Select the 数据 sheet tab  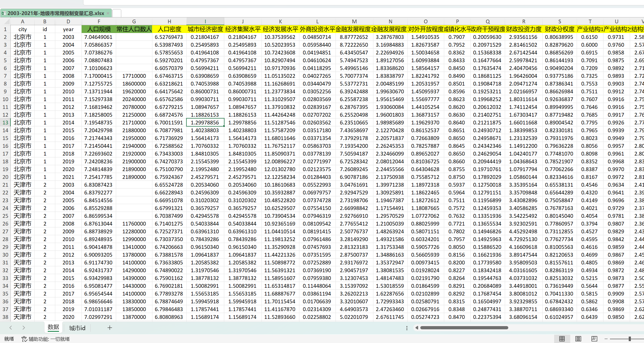53,327
